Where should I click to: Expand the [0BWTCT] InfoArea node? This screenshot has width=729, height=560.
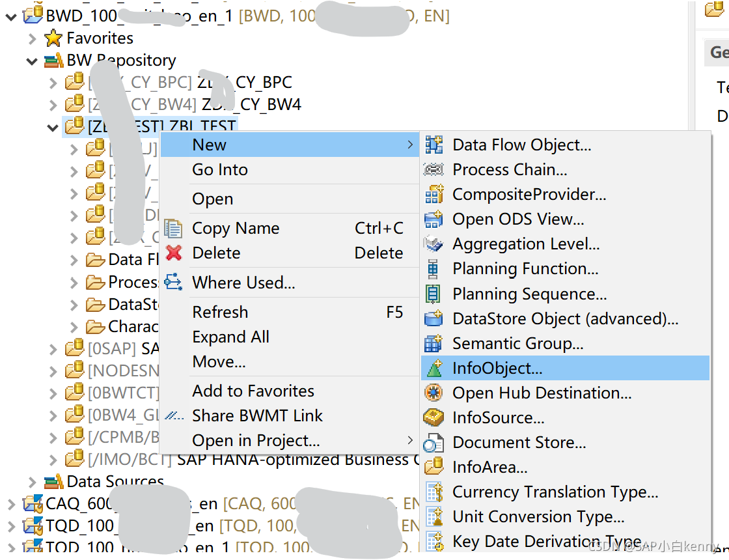pos(53,393)
